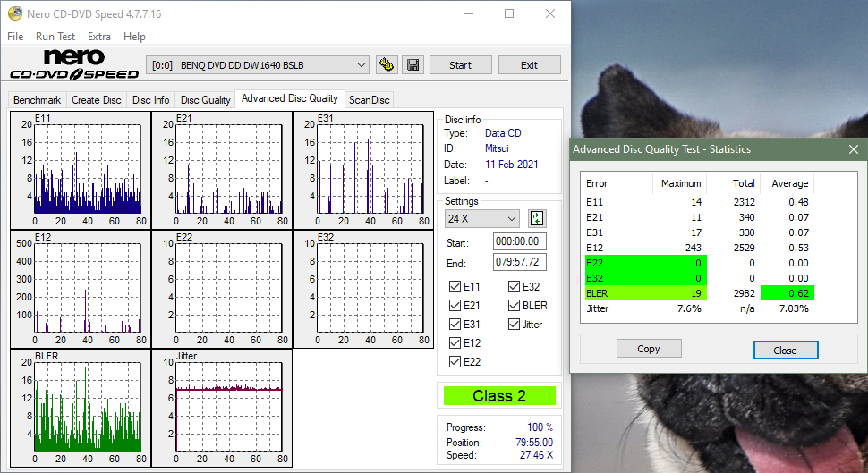Click the Jitter graph
Viewport: 868px width, 473px height.
pos(222,409)
